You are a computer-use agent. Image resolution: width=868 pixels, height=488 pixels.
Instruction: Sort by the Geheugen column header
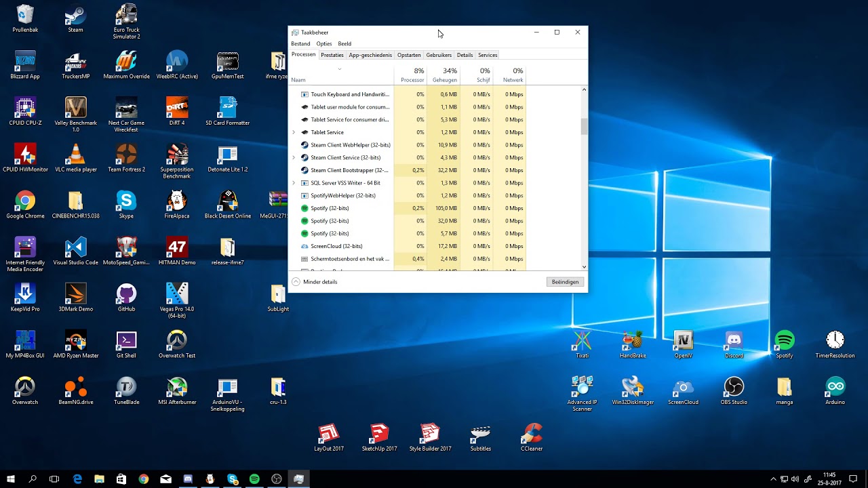point(443,75)
